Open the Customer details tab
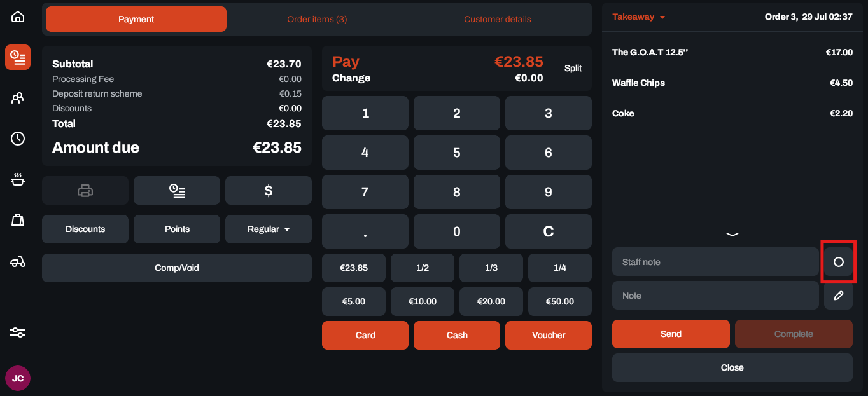This screenshot has height=396, width=868. pos(497,19)
